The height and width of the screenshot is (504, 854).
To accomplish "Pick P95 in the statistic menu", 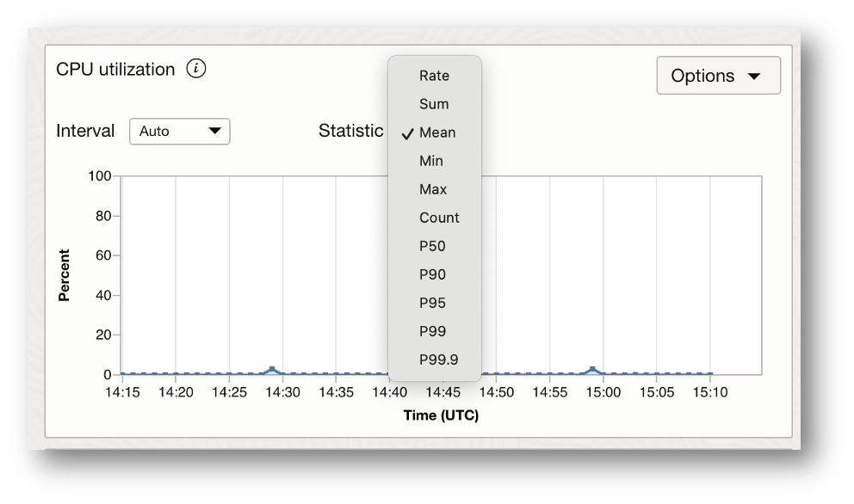I will [x=435, y=303].
